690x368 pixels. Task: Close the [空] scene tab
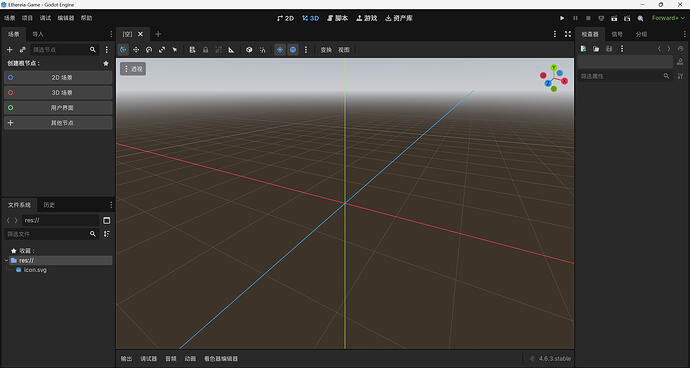pos(140,34)
